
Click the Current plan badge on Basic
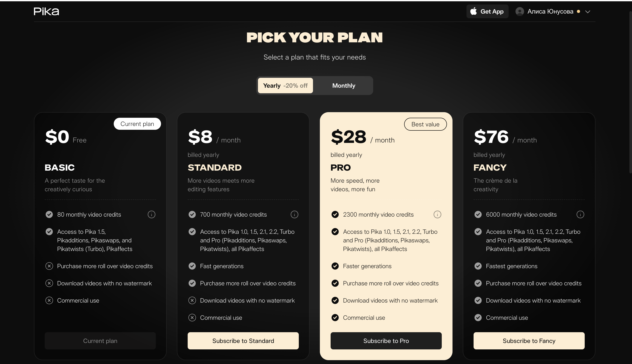[x=137, y=124]
